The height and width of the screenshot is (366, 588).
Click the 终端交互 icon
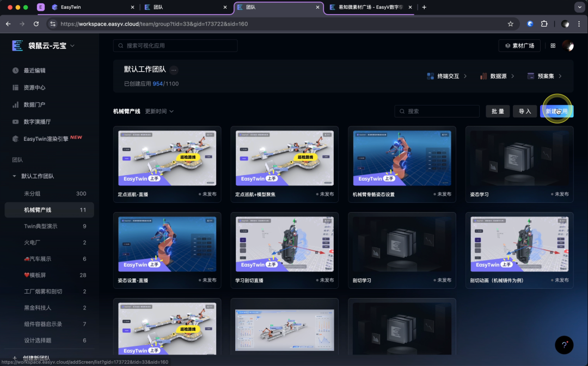tap(431, 76)
